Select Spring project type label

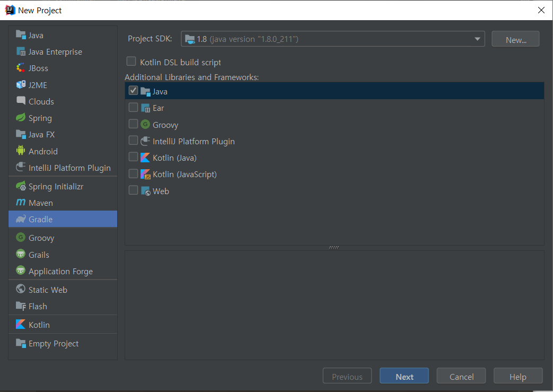point(40,118)
